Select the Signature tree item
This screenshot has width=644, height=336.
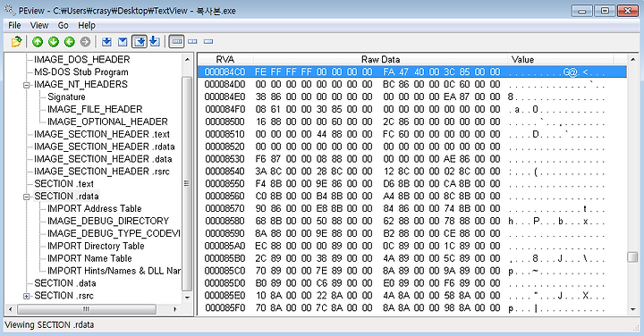[66, 97]
